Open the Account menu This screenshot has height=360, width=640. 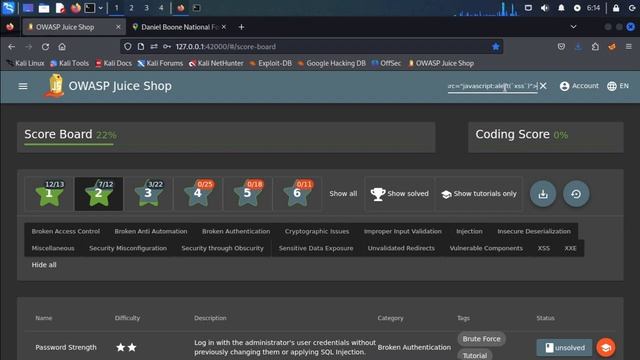tap(579, 86)
